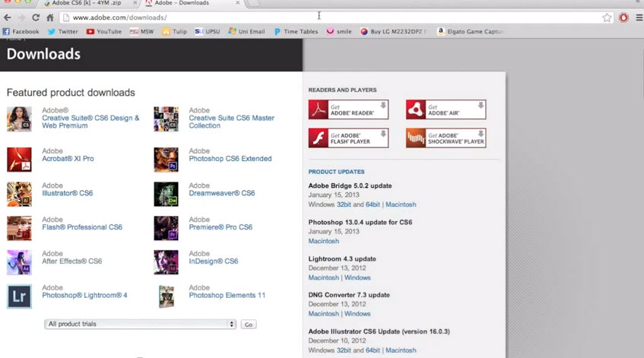
Task: Click 64bit link under Adobe Bridge 5.0.2 update
Action: click(373, 204)
